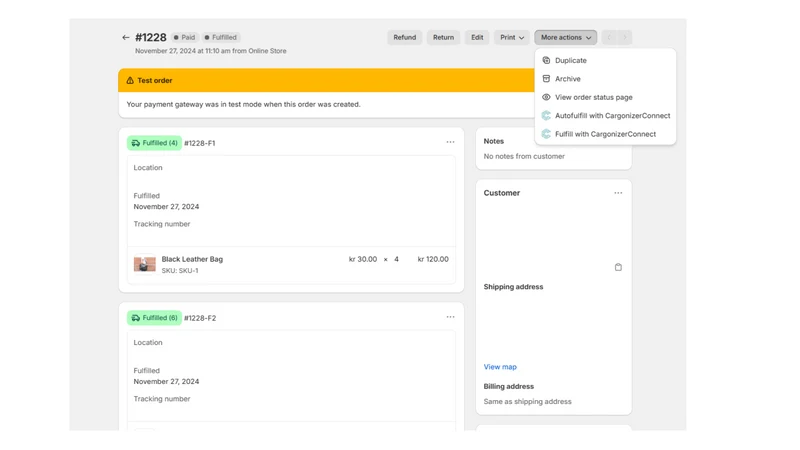Click the Fulfilled (6) badge
Image resolution: width=800 pixels, height=450 pixels.
point(154,318)
